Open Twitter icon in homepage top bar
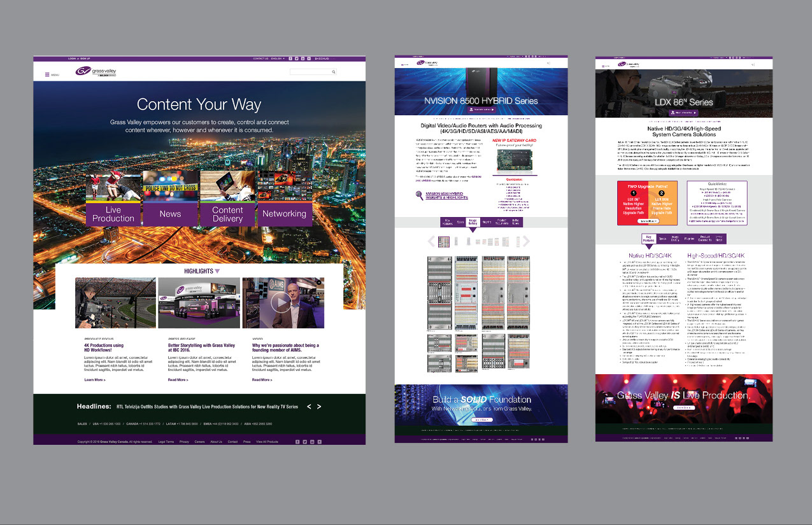812x525 pixels. (x=297, y=59)
